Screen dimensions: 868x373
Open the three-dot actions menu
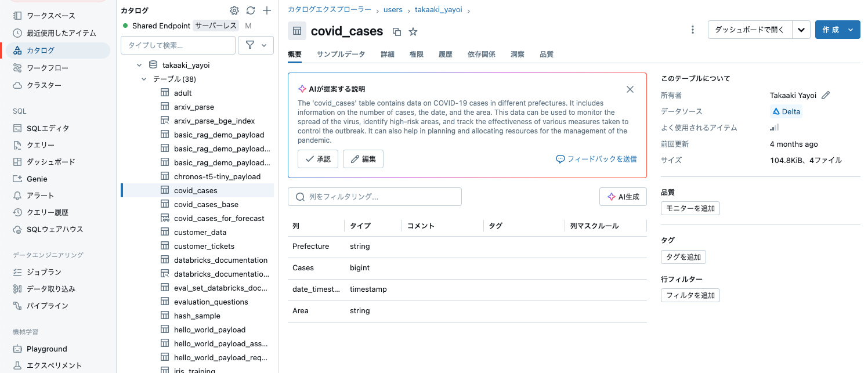pyautogui.click(x=693, y=30)
